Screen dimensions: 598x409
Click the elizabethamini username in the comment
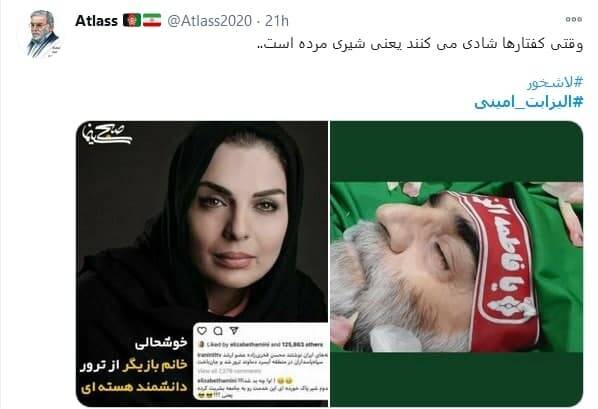coord(217,380)
